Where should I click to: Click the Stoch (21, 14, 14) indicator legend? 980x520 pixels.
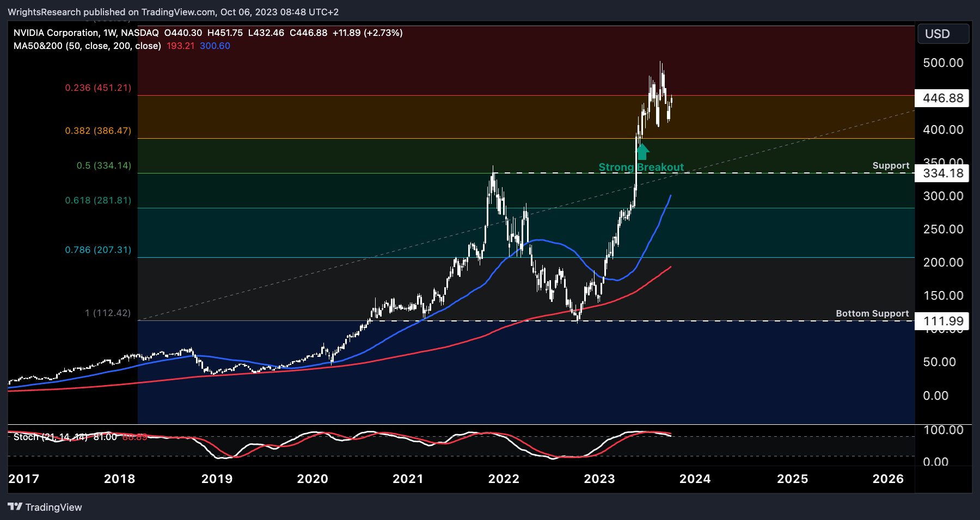(x=50, y=437)
